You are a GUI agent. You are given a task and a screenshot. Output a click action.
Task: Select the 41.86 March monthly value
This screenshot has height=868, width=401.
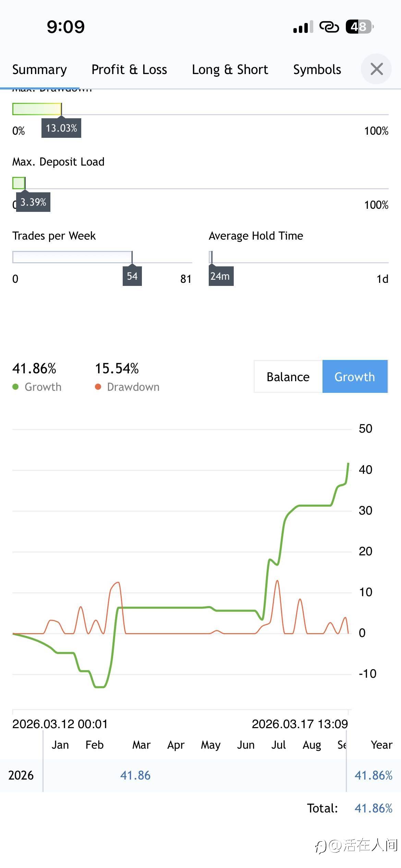(x=135, y=775)
